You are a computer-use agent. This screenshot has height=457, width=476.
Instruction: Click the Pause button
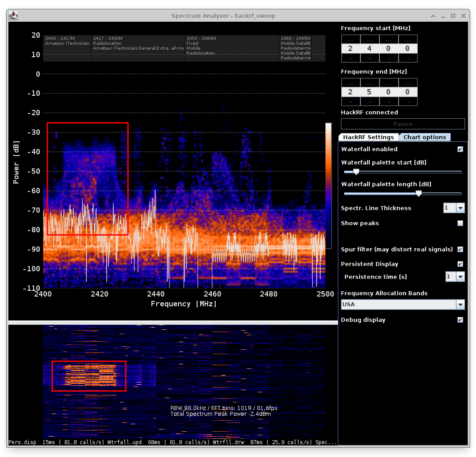[402, 124]
